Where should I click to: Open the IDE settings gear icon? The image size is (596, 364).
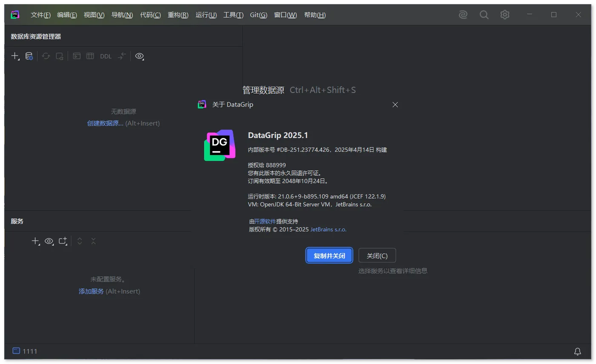coord(505,15)
